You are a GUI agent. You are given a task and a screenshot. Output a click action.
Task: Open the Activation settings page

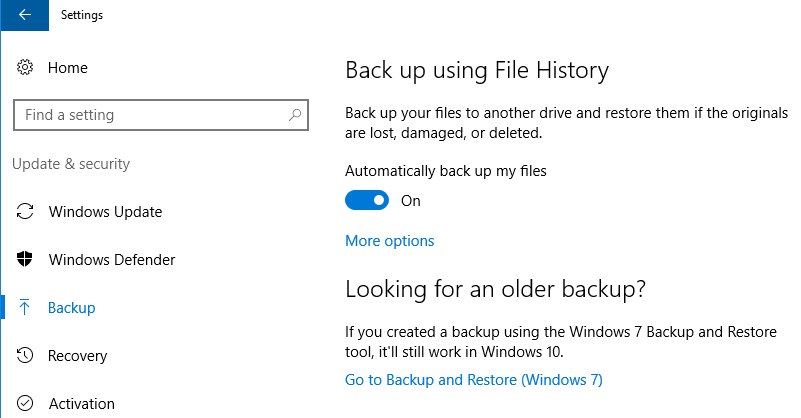pyautogui.click(x=82, y=404)
